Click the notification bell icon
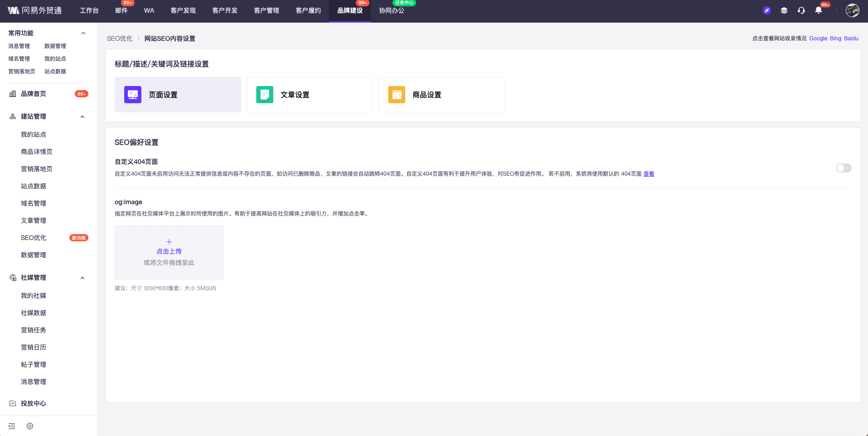The width and height of the screenshot is (868, 436). pos(818,10)
